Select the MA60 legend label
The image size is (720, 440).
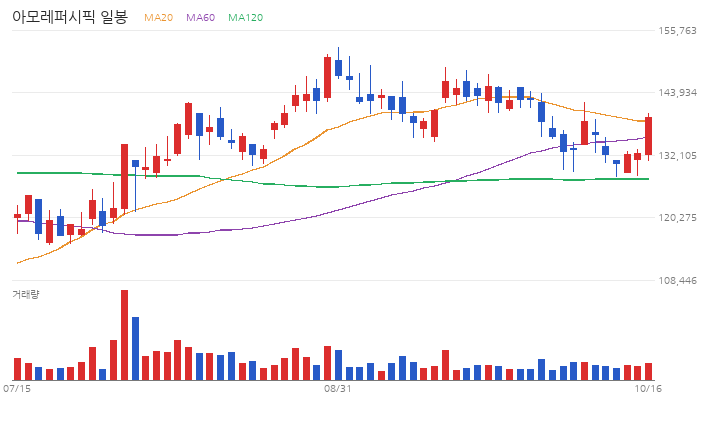click(200, 17)
